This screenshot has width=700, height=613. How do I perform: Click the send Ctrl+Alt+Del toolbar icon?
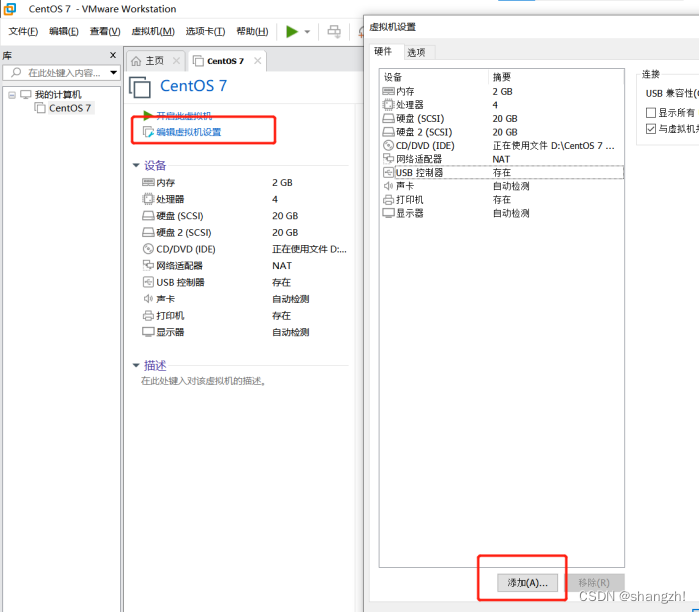coord(334,31)
